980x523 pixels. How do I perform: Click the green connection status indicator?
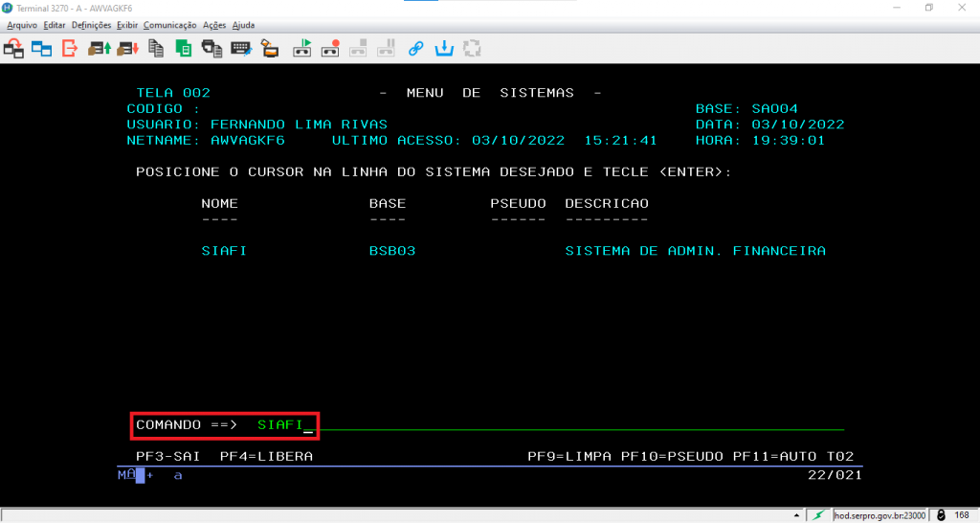click(816, 515)
